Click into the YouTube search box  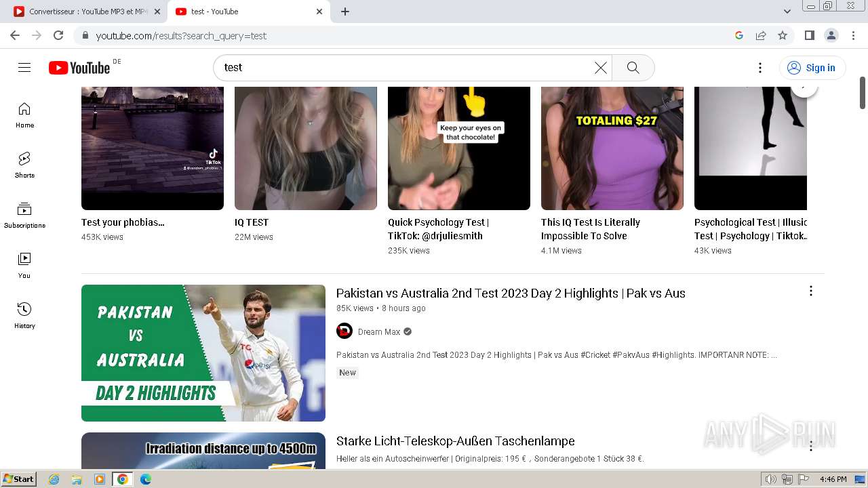pyautogui.click(x=406, y=68)
